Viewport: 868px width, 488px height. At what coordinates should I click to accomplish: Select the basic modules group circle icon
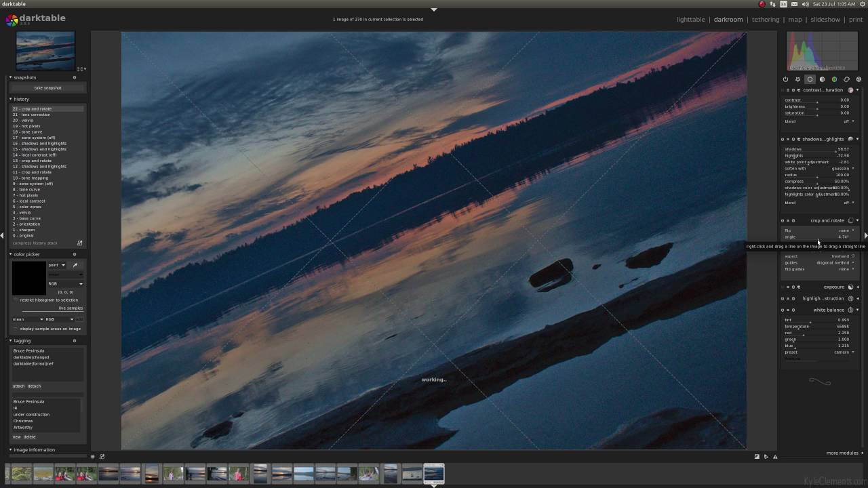click(x=810, y=79)
